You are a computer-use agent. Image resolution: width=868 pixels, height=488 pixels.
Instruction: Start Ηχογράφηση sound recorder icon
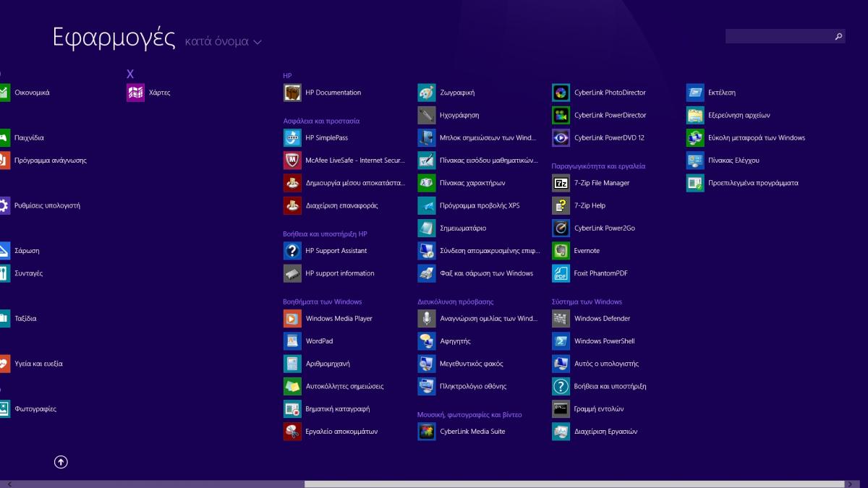tap(427, 115)
